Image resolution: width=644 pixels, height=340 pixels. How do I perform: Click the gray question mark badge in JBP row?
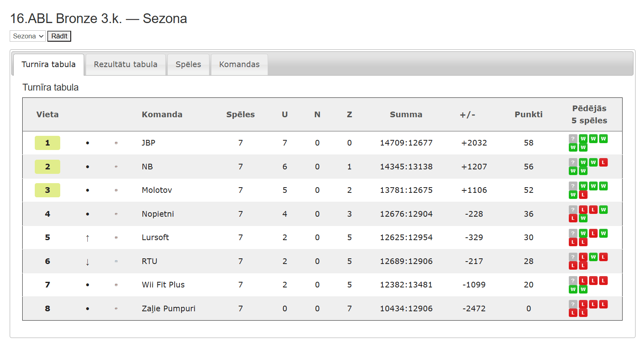point(573,139)
